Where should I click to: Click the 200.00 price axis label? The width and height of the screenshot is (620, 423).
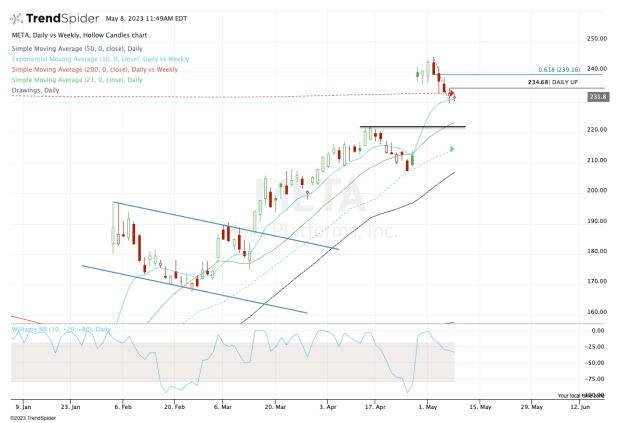pos(597,190)
